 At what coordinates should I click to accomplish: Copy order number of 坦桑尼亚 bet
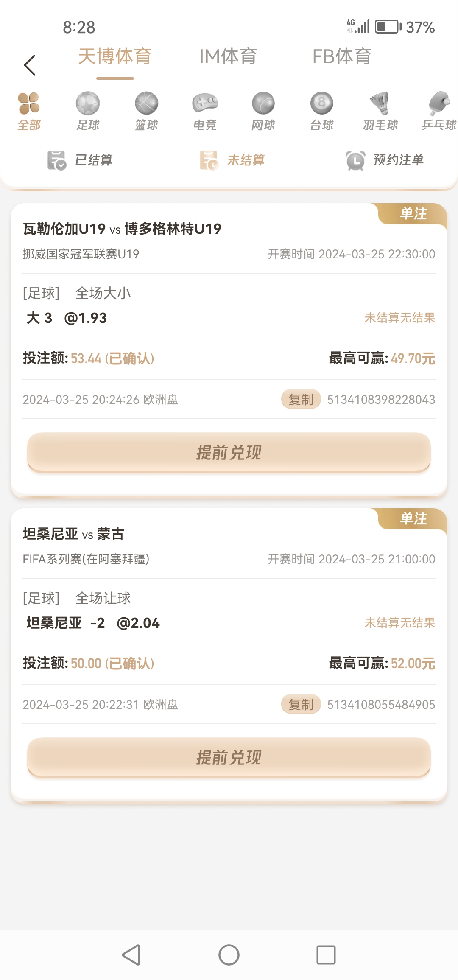click(301, 705)
